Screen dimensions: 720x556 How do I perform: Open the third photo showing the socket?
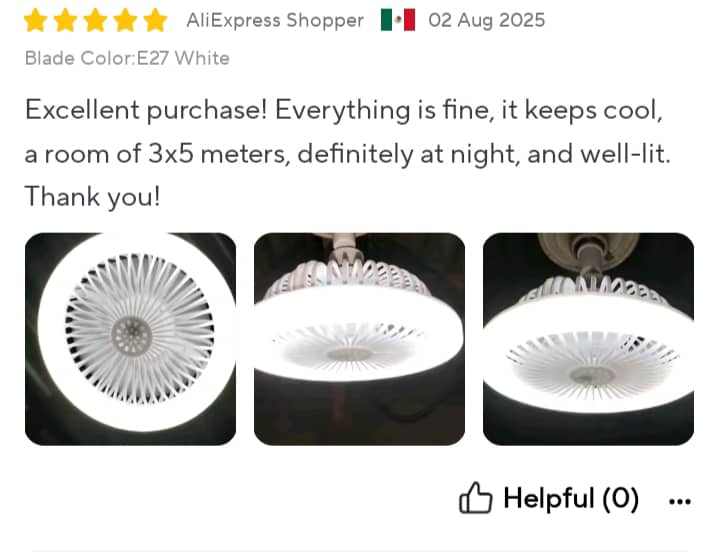[589, 339]
